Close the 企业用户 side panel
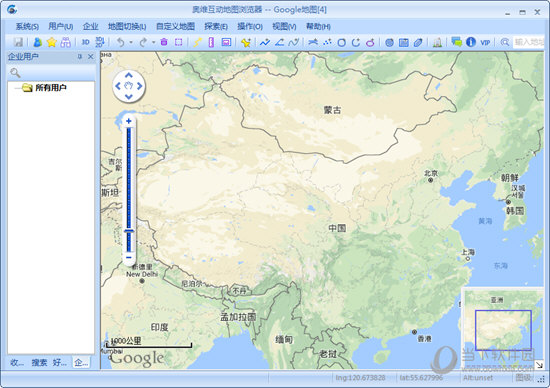 point(91,56)
